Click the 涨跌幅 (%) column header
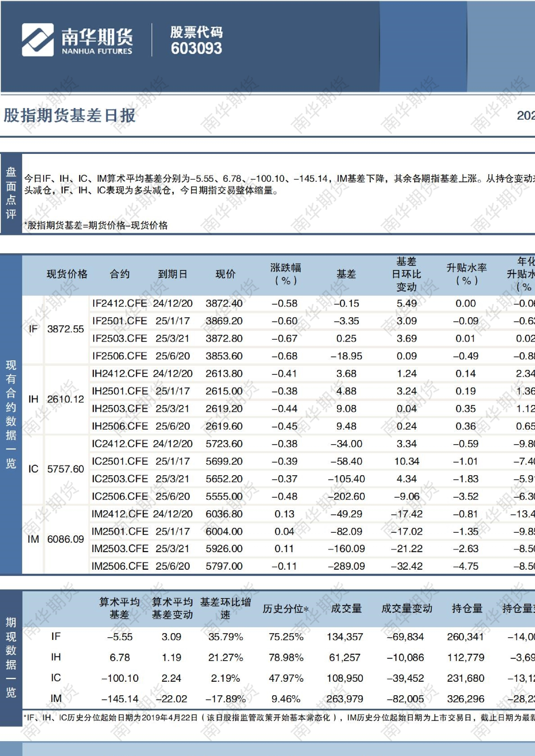The image size is (535, 756). tap(286, 274)
